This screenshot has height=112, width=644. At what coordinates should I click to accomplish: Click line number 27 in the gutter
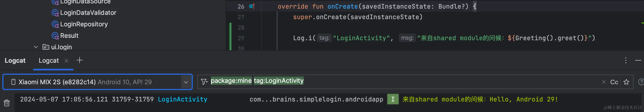241,17
